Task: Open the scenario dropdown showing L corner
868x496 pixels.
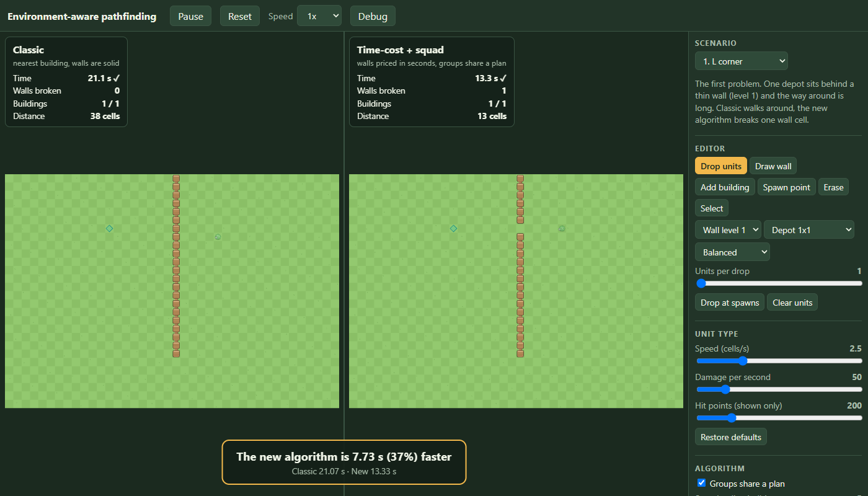Action: [x=742, y=61]
